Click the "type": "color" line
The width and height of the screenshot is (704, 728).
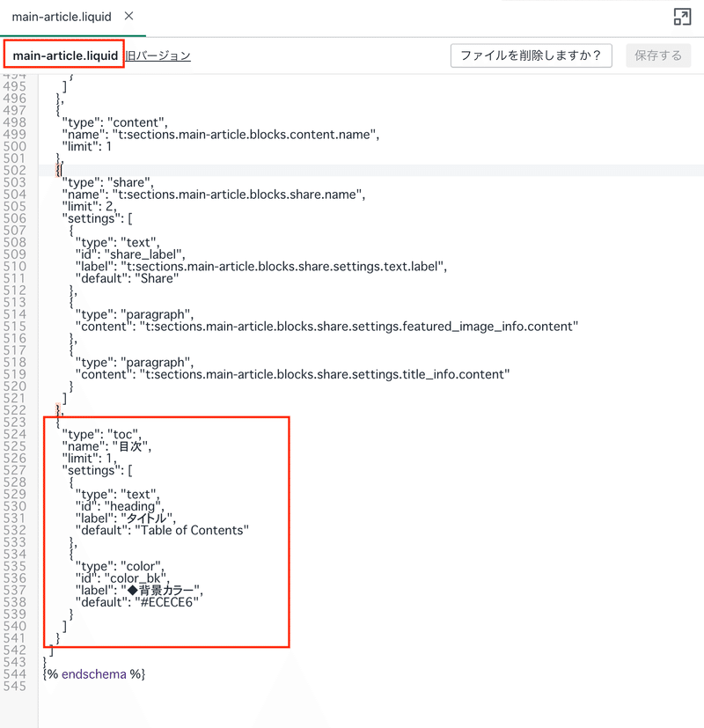[120, 566]
